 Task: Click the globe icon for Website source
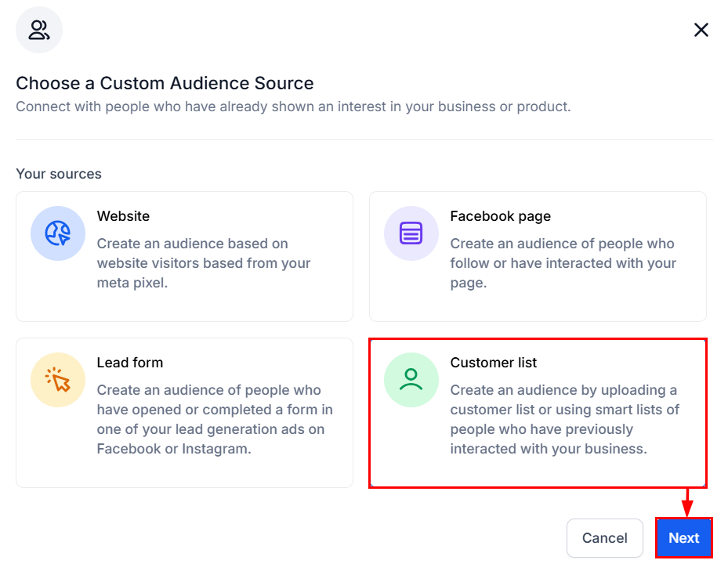57,233
